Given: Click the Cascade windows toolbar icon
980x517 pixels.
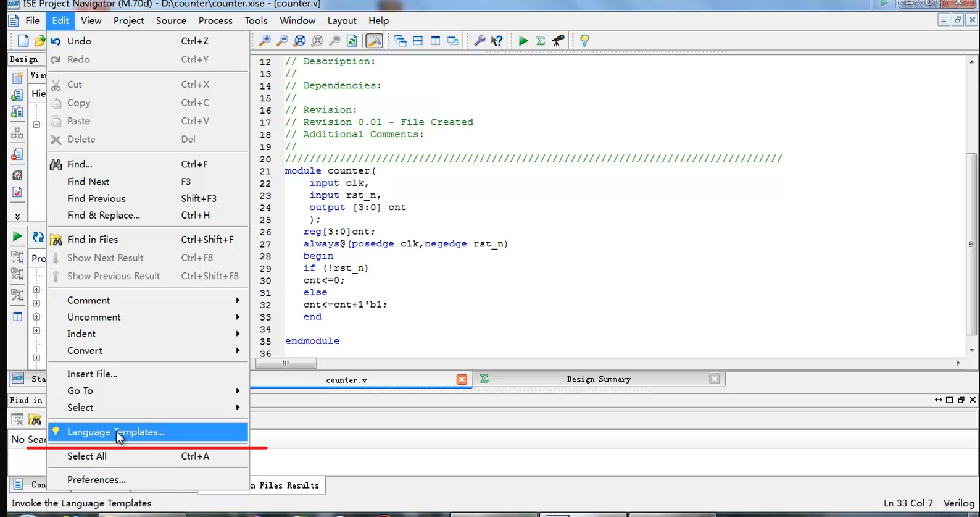Looking at the screenshot, I should pos(401,41).
